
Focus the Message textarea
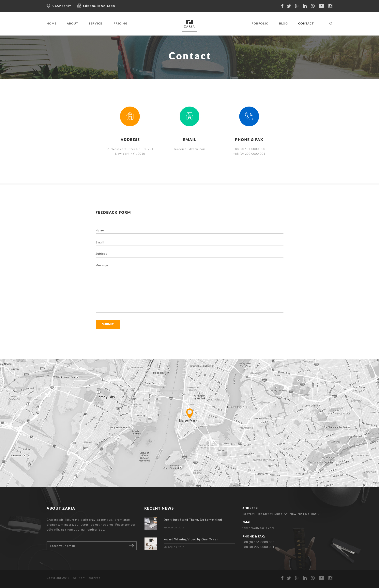[189, 288]
